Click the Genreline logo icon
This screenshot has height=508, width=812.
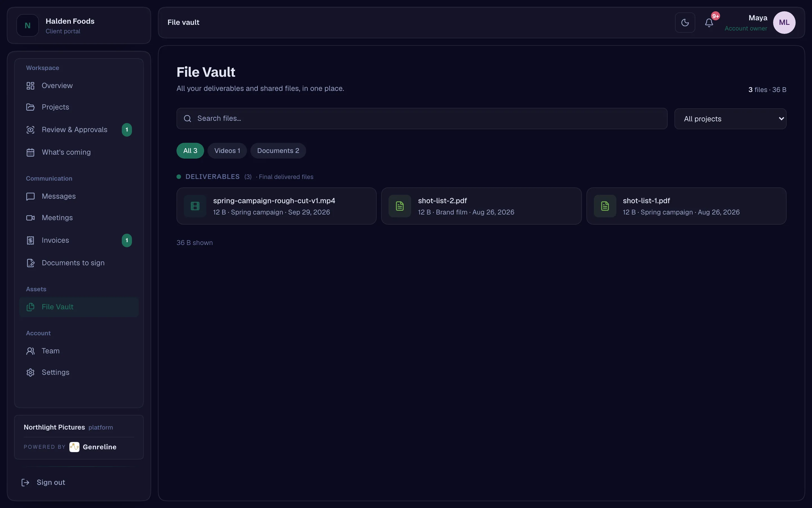click(x=74, y=447)
